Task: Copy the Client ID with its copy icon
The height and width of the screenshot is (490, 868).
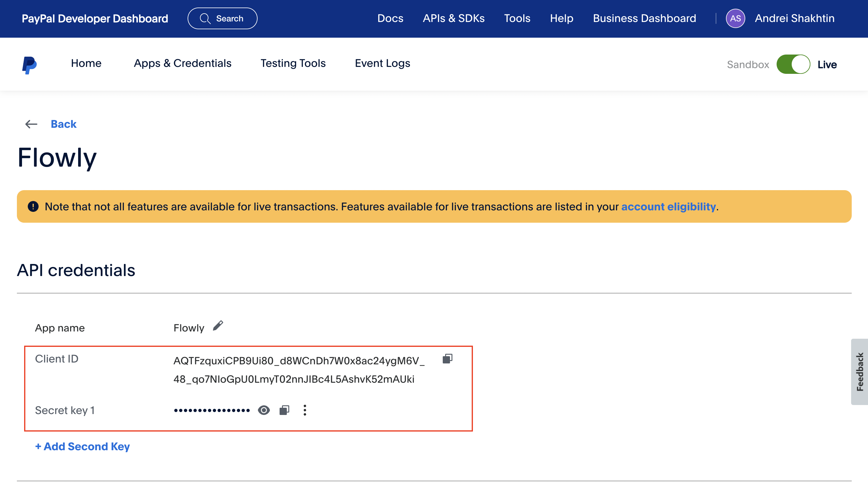Action: pos(447,359)
